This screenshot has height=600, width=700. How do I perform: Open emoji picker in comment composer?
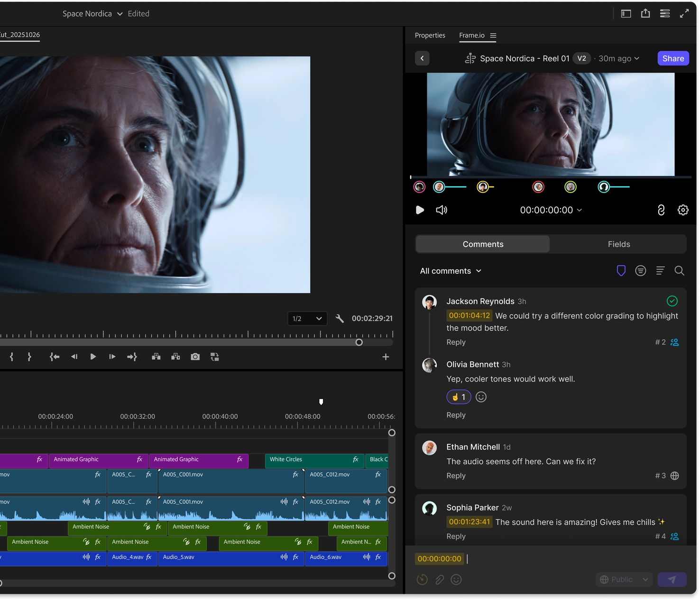(456, 580)
